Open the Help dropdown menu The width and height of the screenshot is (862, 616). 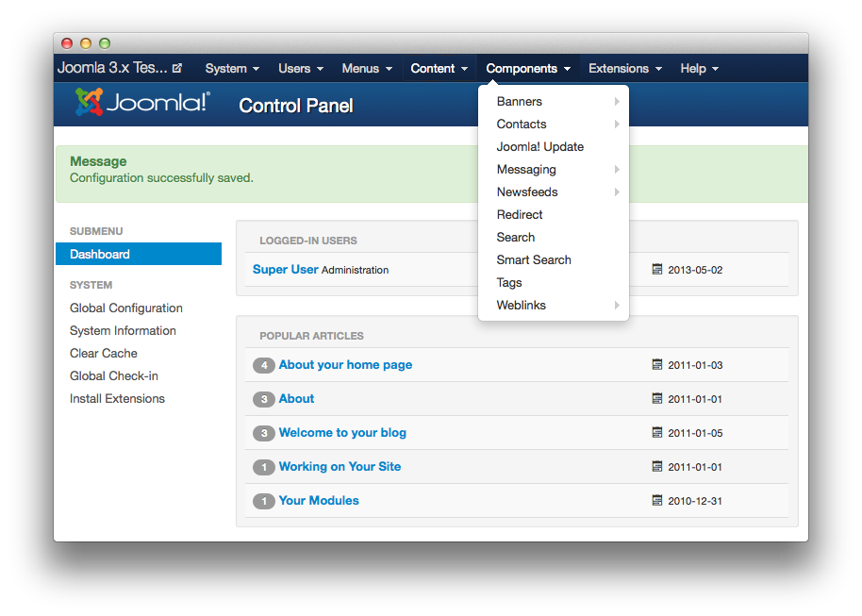coord(699,69)
